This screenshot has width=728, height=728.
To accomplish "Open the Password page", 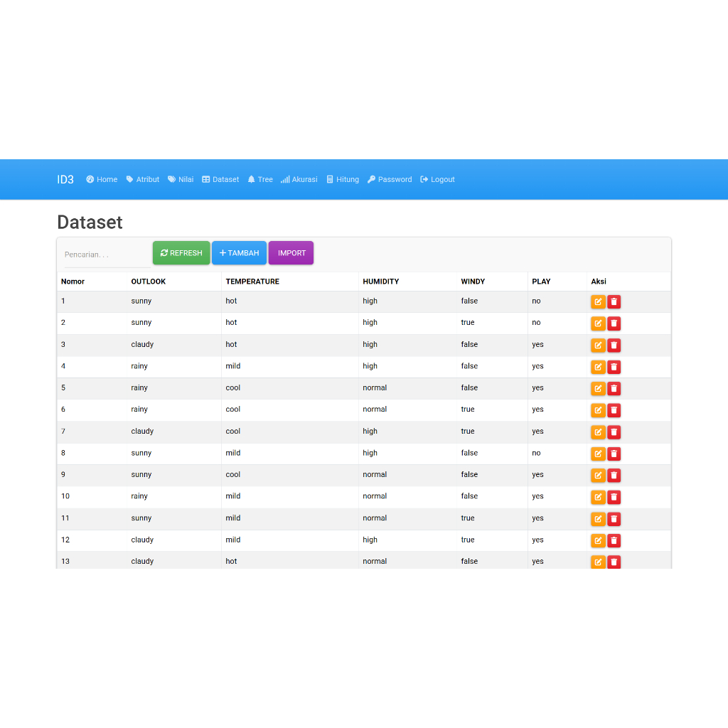I will (x=390, y=179).
